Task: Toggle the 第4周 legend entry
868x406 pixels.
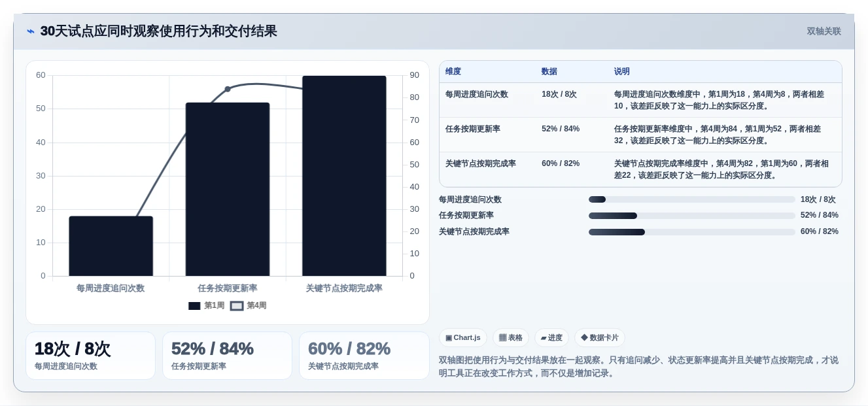Action: pyautogui.click(x=249, y=305)
